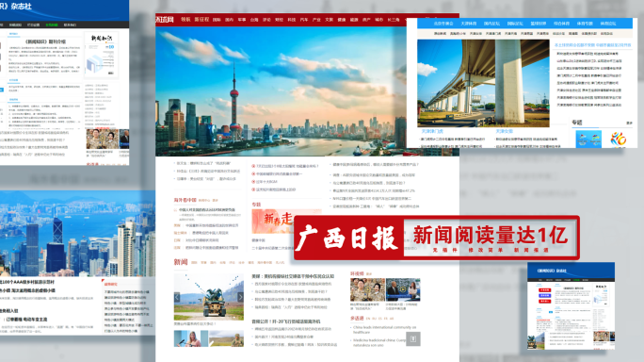Viewport: 644px width, 362px height.
Task: Open the small magazine page preview at bottom right
Action: (571, 306)
